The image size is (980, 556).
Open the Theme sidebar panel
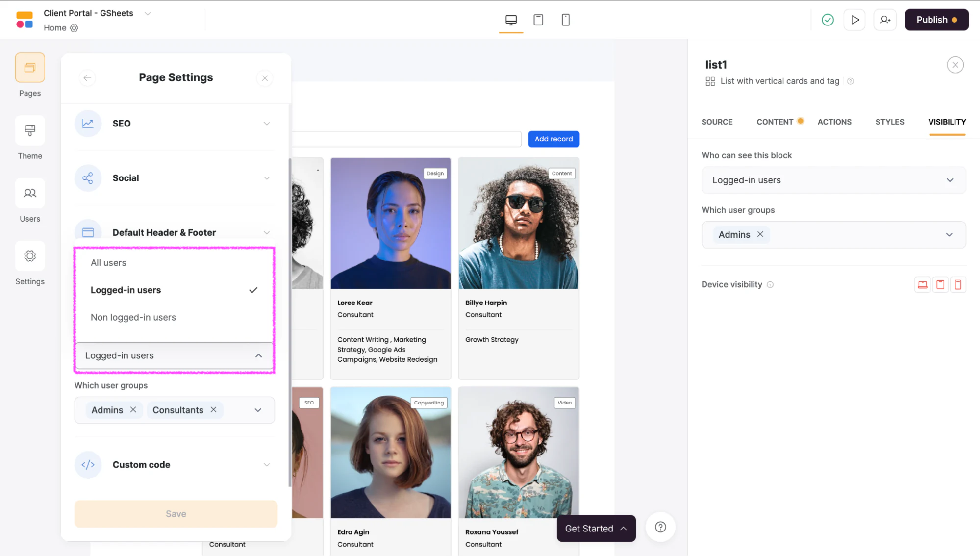(x=30, y=130)
